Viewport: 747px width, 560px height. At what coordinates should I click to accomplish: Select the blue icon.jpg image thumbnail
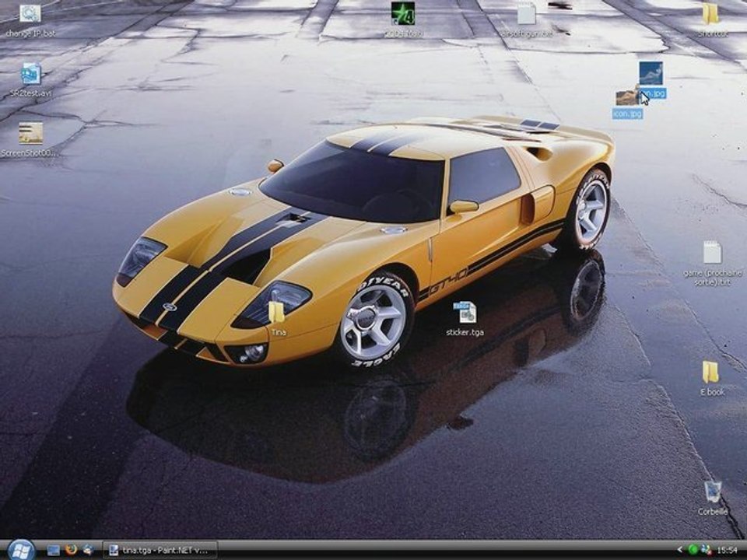(x=651, y=73)
